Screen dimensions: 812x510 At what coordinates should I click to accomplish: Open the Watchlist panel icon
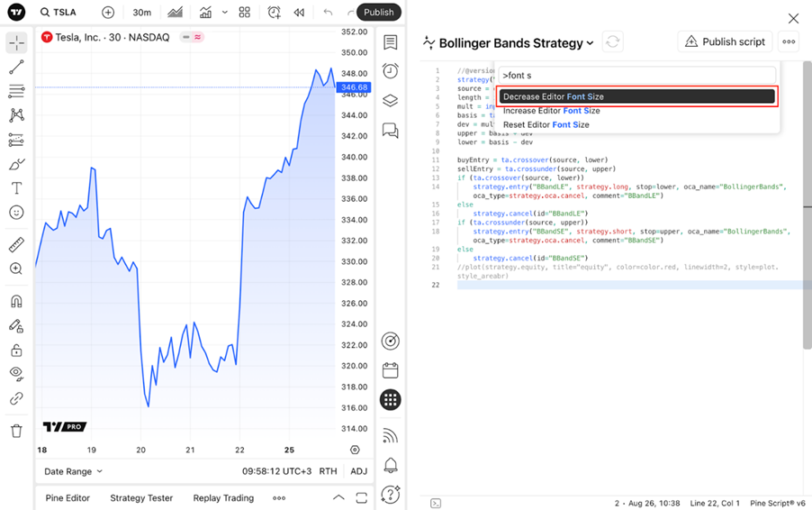[x=391, y=42]
